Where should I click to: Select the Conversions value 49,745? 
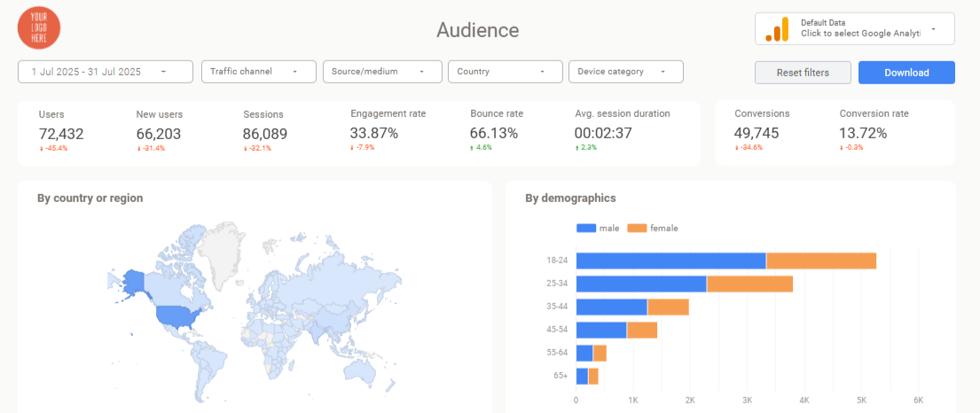tap(757, 133)
